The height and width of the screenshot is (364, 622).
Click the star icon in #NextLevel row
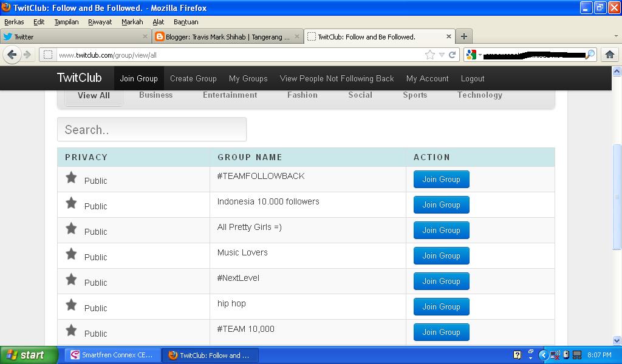point(72,279)
